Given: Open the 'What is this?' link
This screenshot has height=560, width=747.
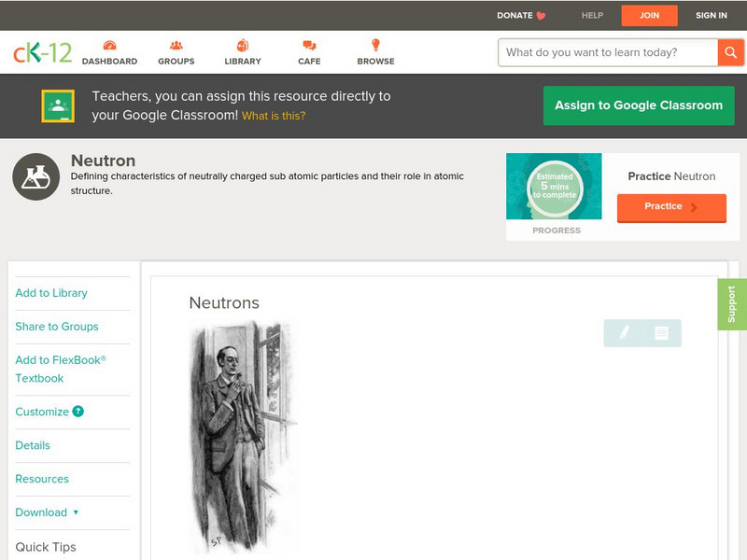Looking at the screenshot, I should (x=274, y=116).
